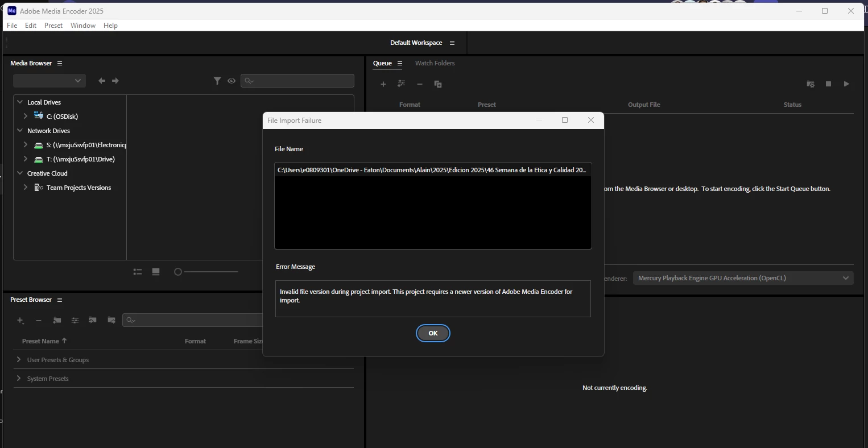Toggle auto-encode watch folders icon
This screenshot has width=868, height=448.
point(811,84)
